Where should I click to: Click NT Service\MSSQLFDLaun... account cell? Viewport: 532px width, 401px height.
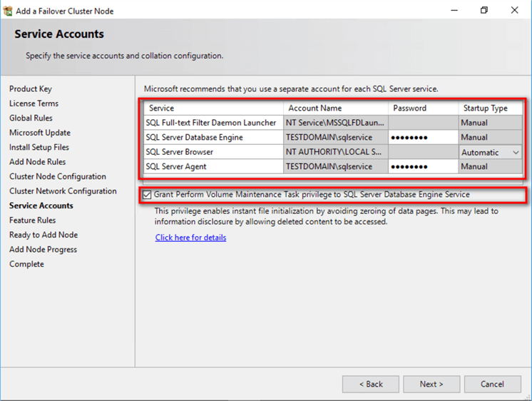pos(336,123)
